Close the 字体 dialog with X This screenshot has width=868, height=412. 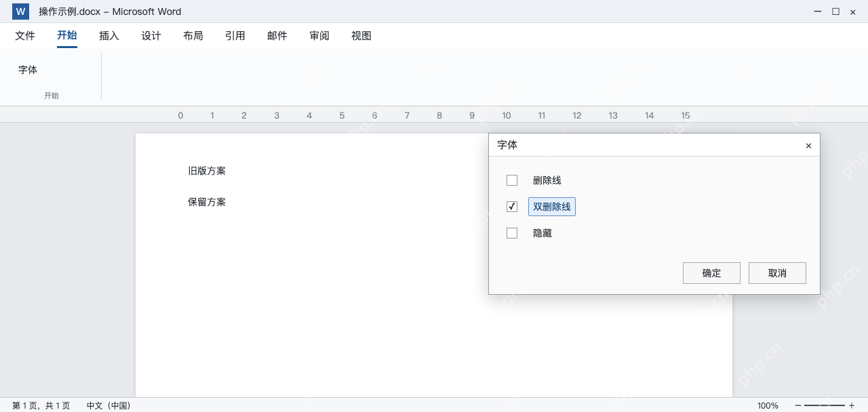(x=808, y=146)
